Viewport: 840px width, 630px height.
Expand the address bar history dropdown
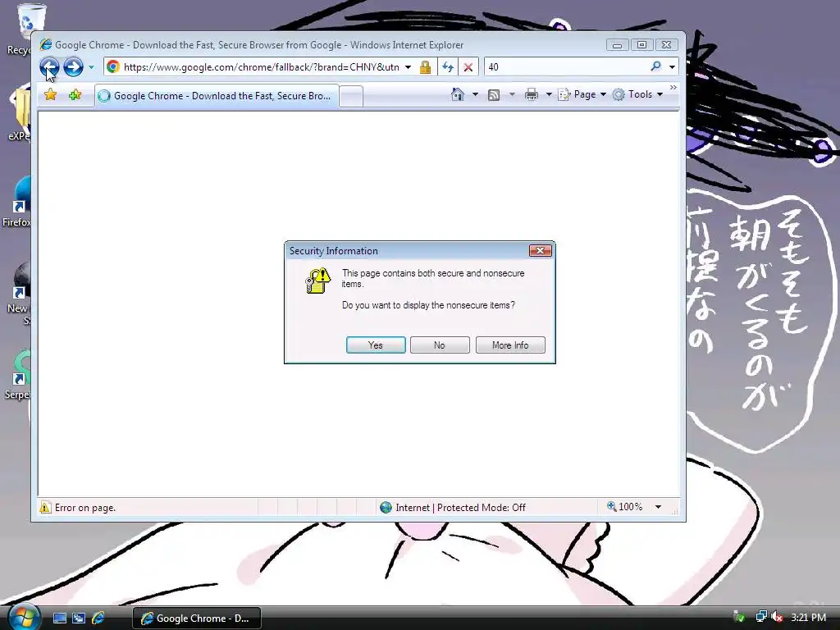point(409,67)
